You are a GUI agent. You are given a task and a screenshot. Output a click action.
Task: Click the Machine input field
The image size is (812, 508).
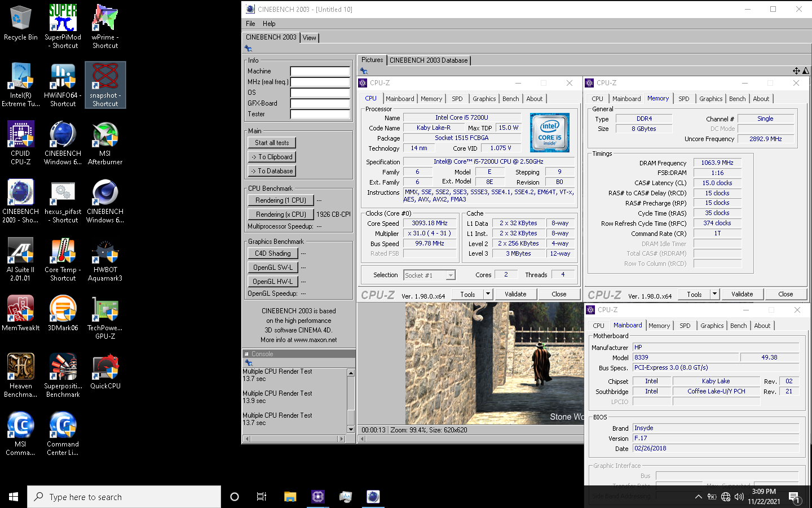pos(320,71)
